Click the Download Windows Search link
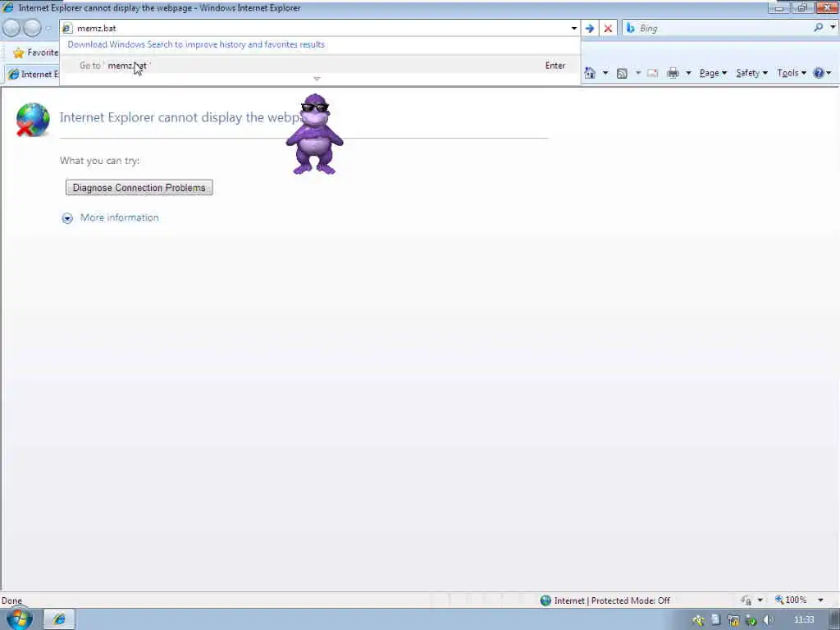This screenshot has width=840, height=630. [196, 44]
